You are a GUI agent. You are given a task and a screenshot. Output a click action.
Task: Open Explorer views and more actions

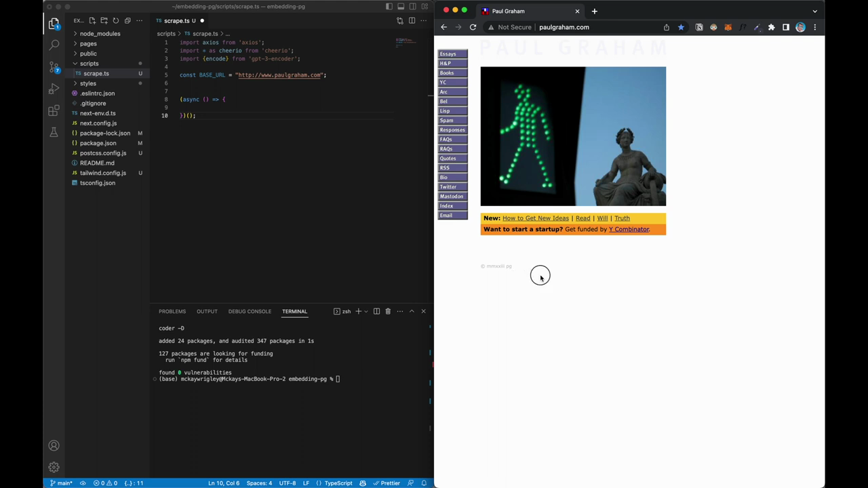[x=138, y=21]
